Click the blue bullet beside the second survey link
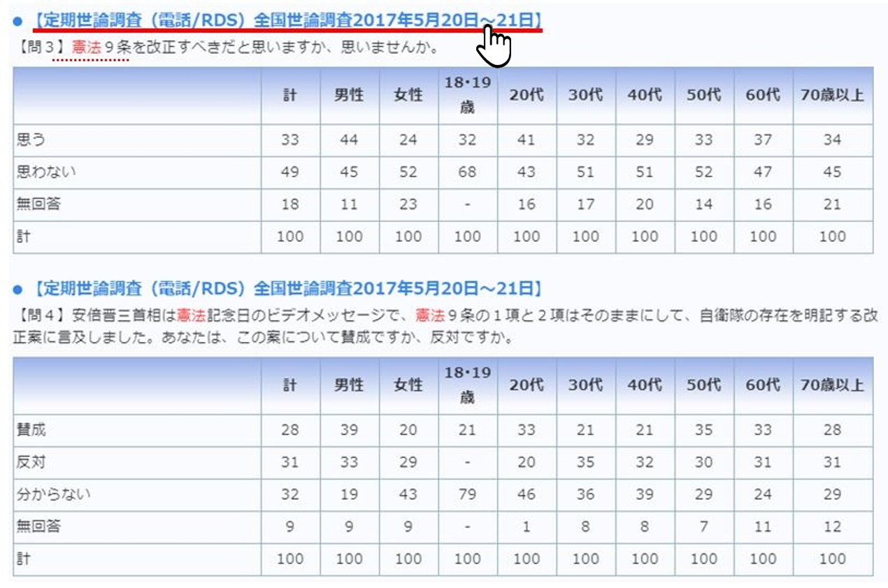This screenshot has width=888, height=588. 17,289
